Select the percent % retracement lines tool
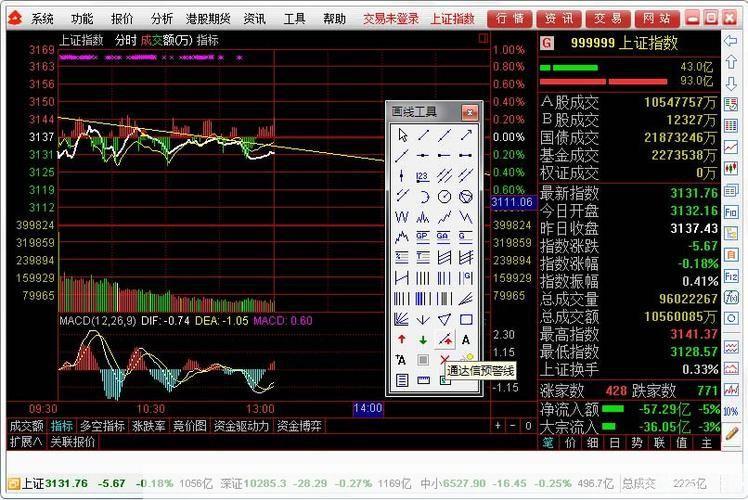 pyautogui.click(x=402, y=258)
